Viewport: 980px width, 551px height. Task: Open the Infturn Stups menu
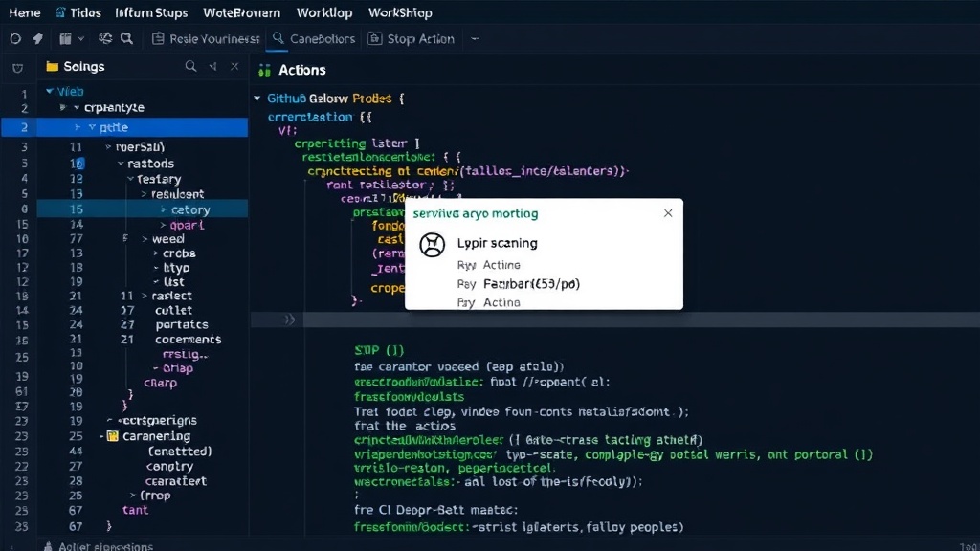pos(151,12)
